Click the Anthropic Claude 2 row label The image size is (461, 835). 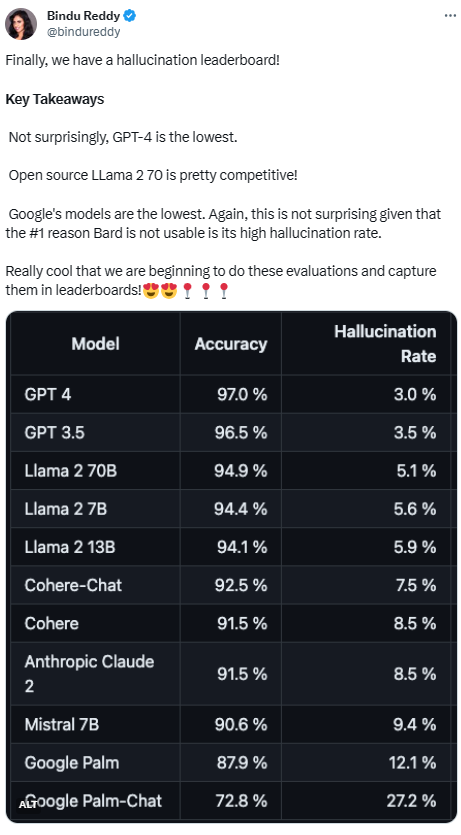click(89, 674)
